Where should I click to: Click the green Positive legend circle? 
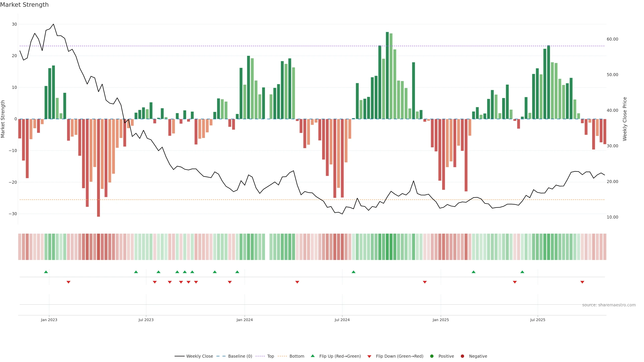pyautogui.click(x=432, y=356)
